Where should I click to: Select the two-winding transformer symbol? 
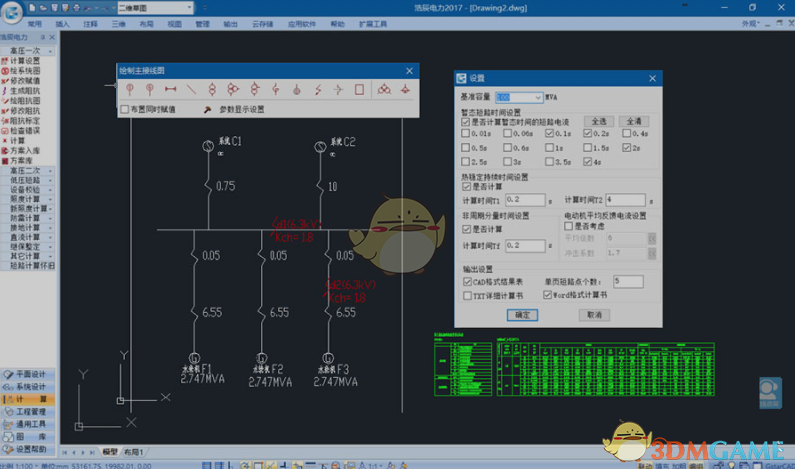pos(212,89)
